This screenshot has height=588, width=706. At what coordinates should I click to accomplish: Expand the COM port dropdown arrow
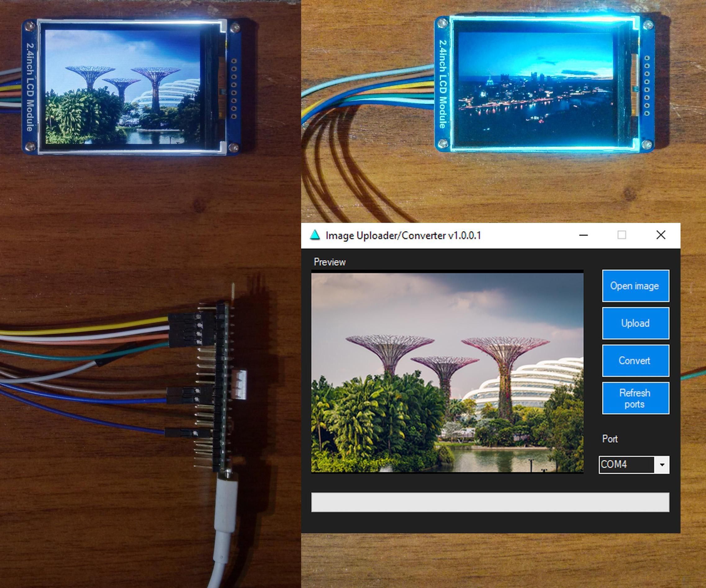[662, 465]
